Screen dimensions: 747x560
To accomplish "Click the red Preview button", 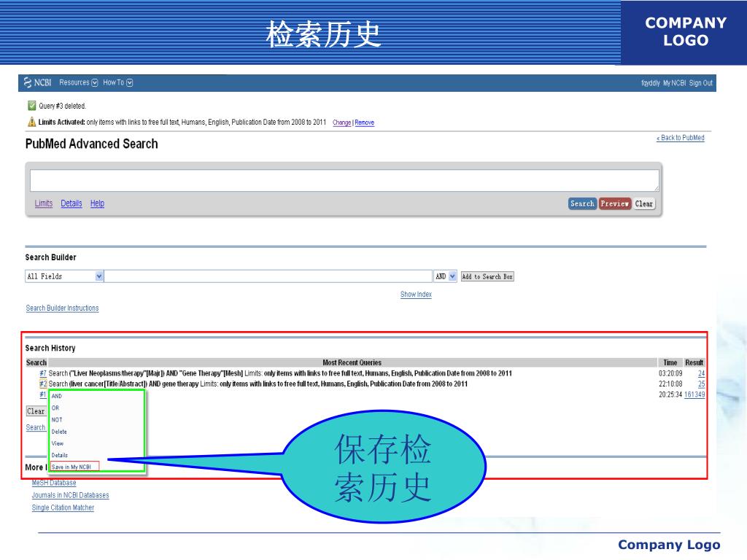I will click(614, 204).
